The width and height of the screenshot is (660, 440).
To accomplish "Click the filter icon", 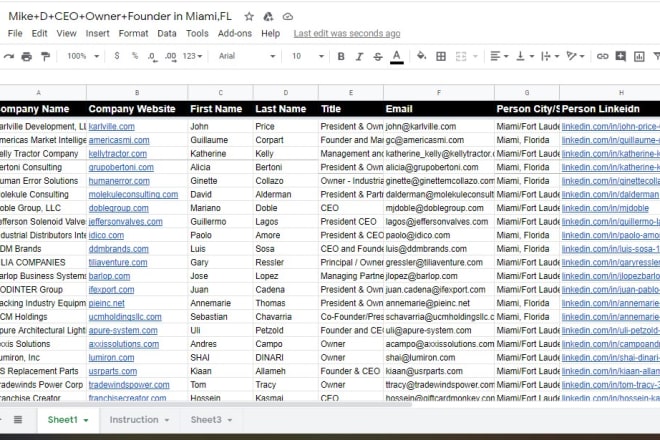I will (x=656, y=56).
